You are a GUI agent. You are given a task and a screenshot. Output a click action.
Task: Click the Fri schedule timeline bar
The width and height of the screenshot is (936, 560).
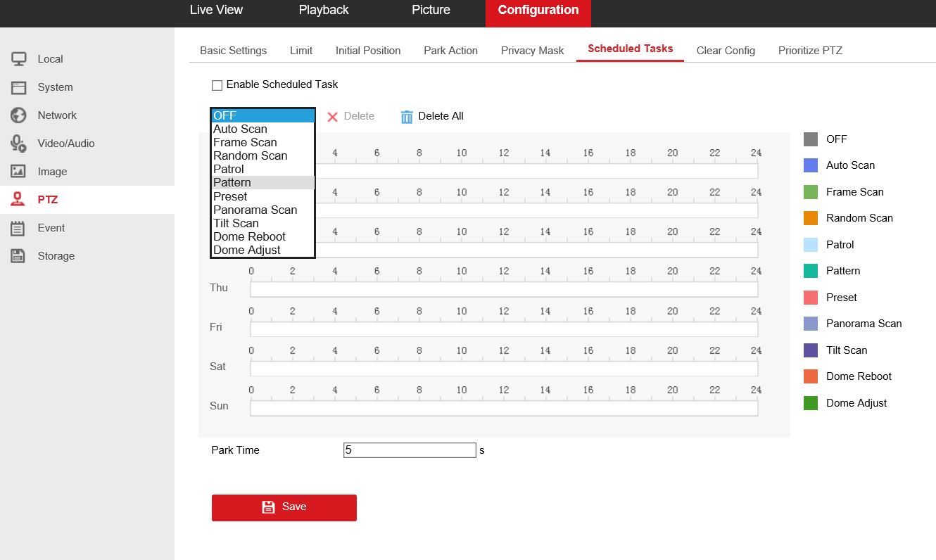504,328
